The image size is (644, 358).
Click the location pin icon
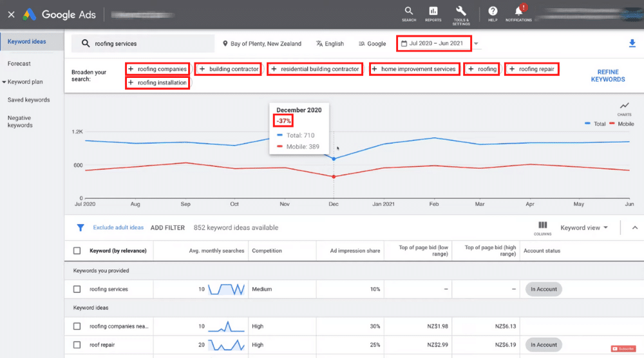point(225,44)
